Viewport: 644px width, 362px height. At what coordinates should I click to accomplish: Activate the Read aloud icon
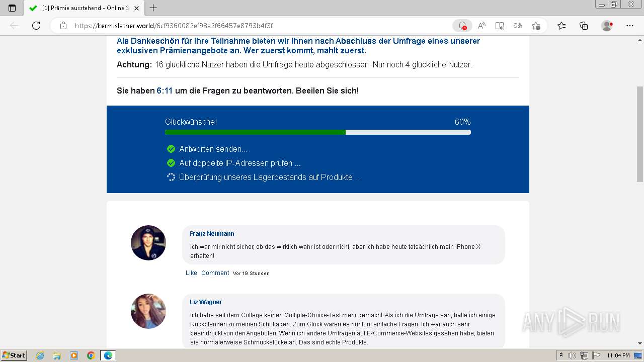(x=481, y=26)
